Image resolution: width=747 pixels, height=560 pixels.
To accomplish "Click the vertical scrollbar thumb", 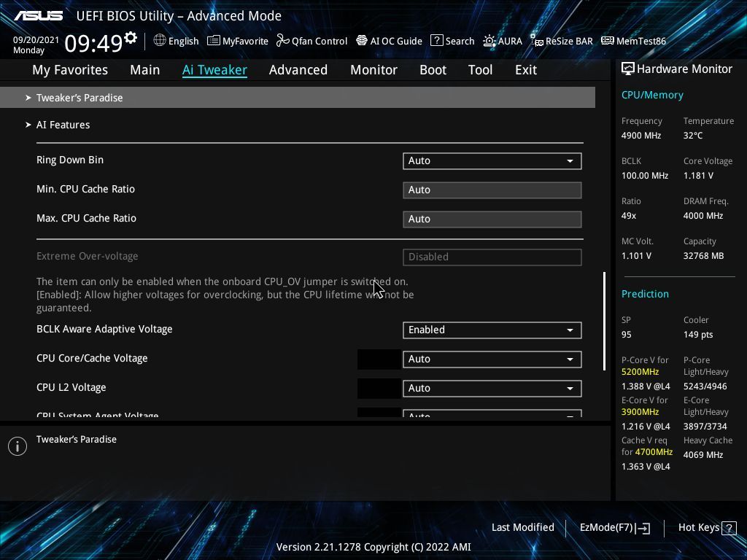I will (x=604, y=321).
